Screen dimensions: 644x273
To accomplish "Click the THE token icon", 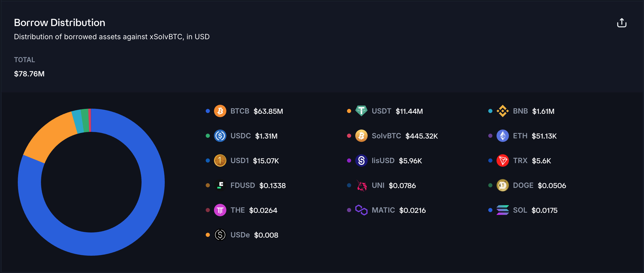I will pos(220,210).
